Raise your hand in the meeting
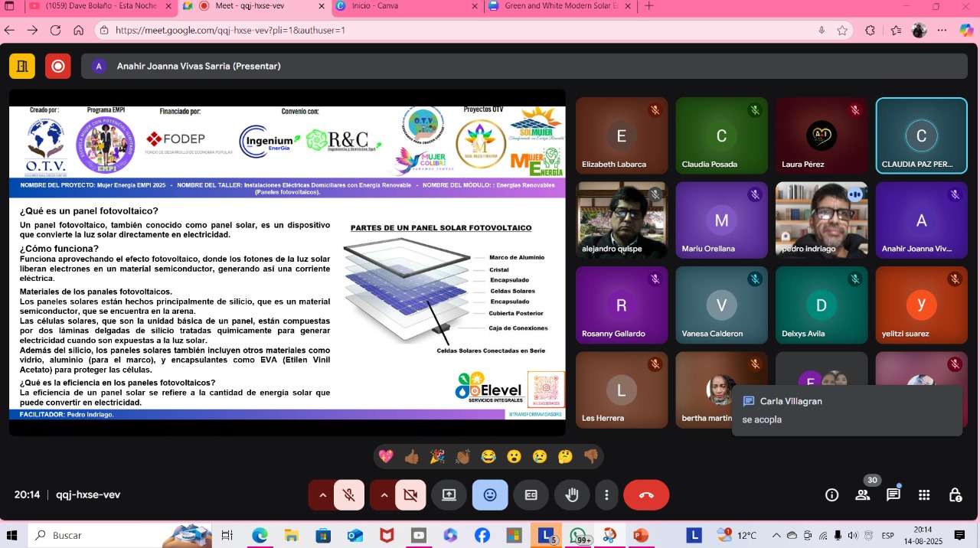The height and width of the screenshot is (548, 980). coord(572,495)
